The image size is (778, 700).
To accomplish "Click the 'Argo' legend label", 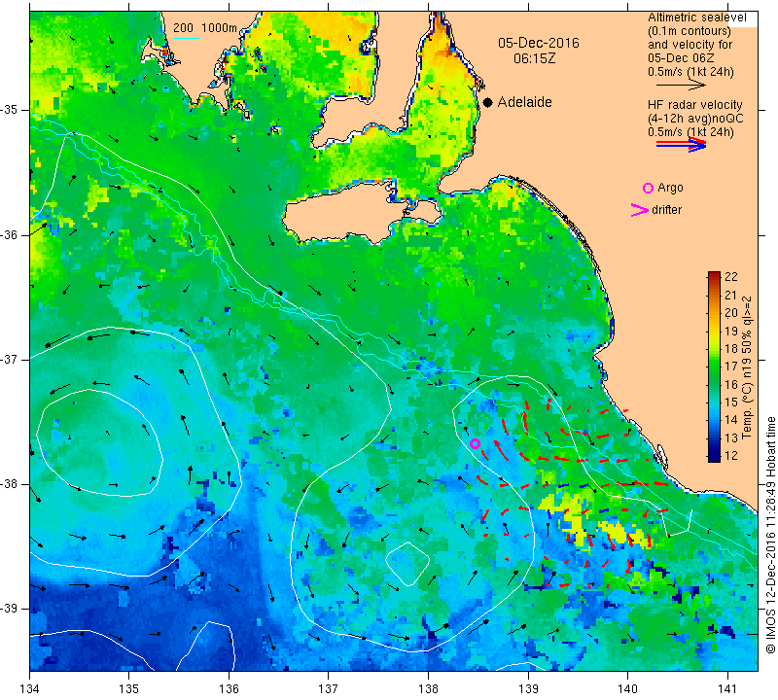I will 670,188.
